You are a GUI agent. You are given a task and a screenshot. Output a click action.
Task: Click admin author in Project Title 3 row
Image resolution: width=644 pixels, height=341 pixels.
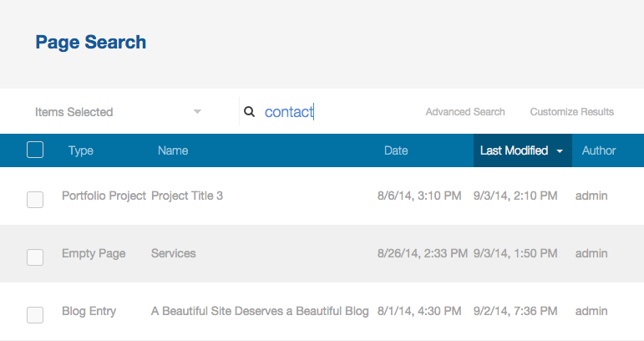[x=591, y=196]
